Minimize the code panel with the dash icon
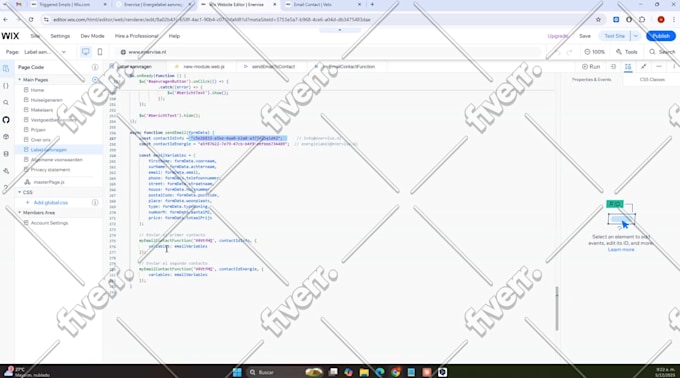The image size is (680, 378). (x=659, y=67)
